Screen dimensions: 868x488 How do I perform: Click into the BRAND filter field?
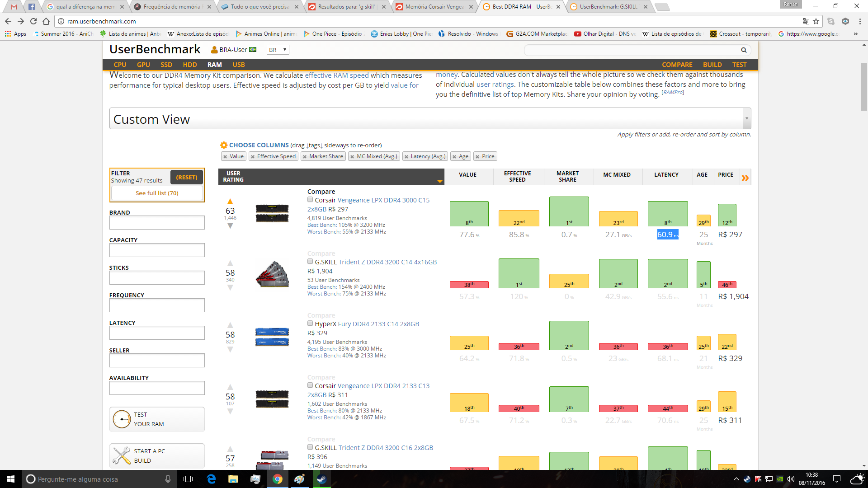click(157, 223)
